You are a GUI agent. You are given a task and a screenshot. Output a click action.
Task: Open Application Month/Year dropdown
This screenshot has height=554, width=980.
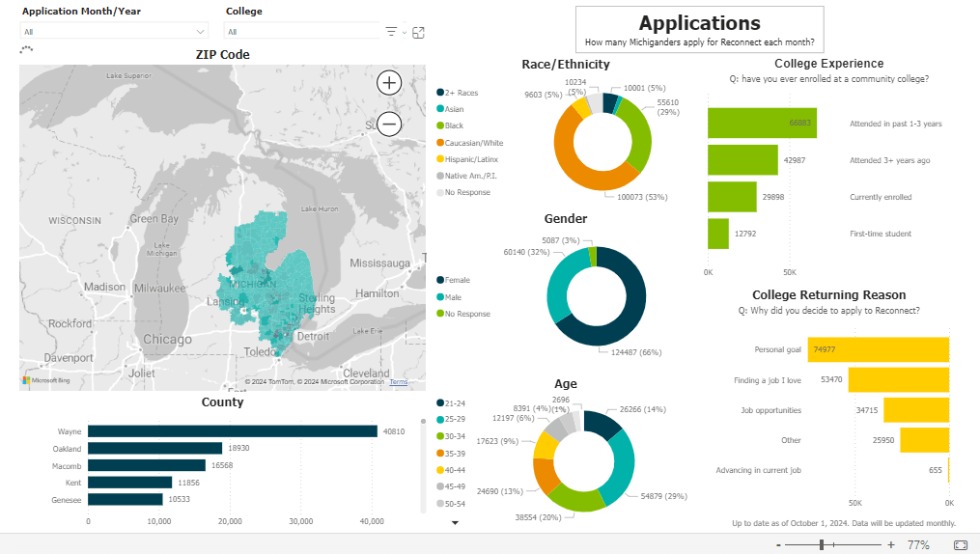click(114, 31)
